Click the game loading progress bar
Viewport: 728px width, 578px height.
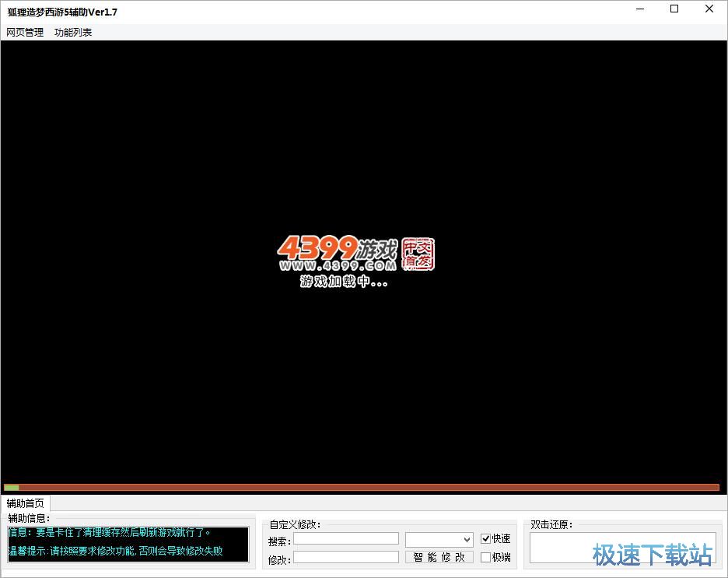tap(362, 488)
